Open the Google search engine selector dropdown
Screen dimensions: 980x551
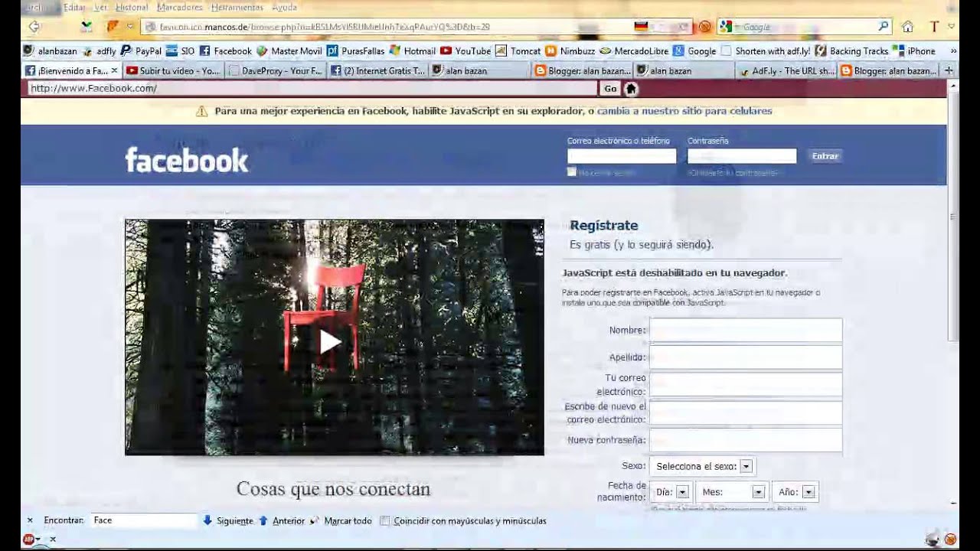pos(728,27)
